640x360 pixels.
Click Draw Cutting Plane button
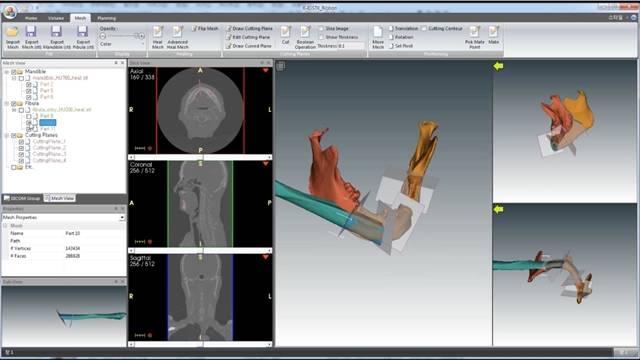pos(249,29)
